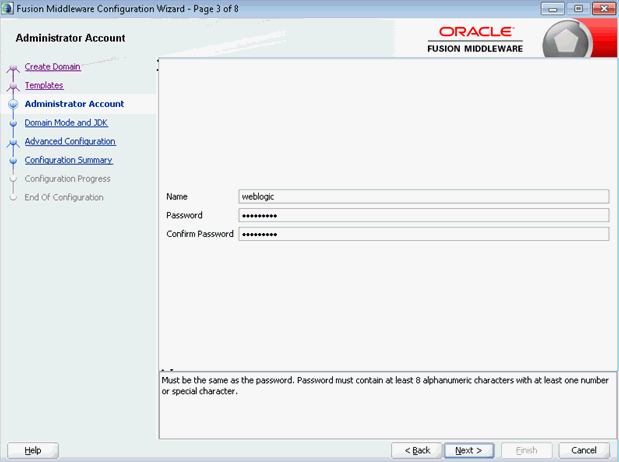
Task: Click the Name field label
Action: 176,197
